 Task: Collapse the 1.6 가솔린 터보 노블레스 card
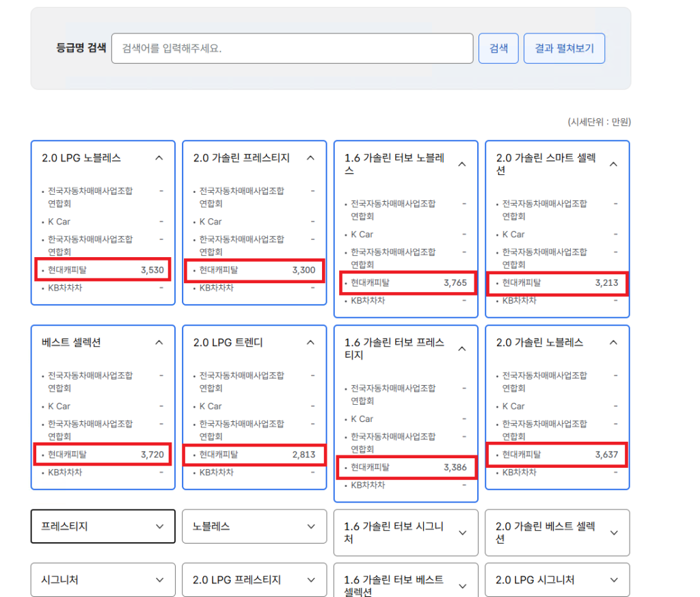coord(462,164)
